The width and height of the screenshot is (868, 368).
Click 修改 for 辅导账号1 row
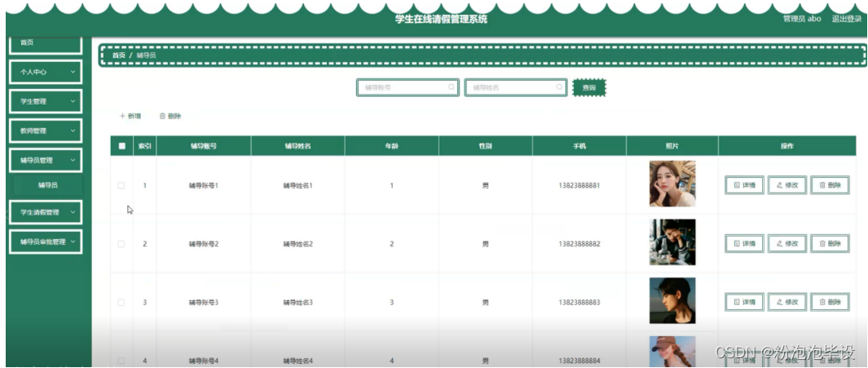tap(787, 185)
